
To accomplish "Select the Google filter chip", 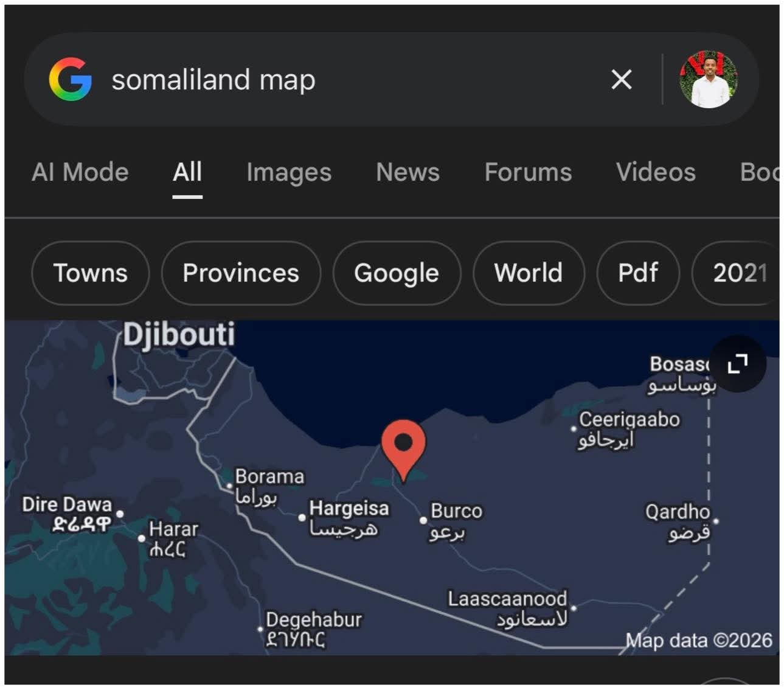I will (x=397, y=273).
